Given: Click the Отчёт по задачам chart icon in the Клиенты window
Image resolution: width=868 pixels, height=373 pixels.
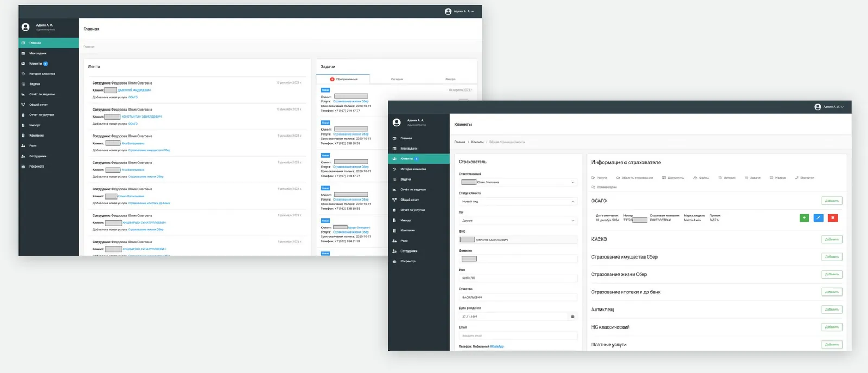Looking at the screenshot, I should click(x=394, y=190).
